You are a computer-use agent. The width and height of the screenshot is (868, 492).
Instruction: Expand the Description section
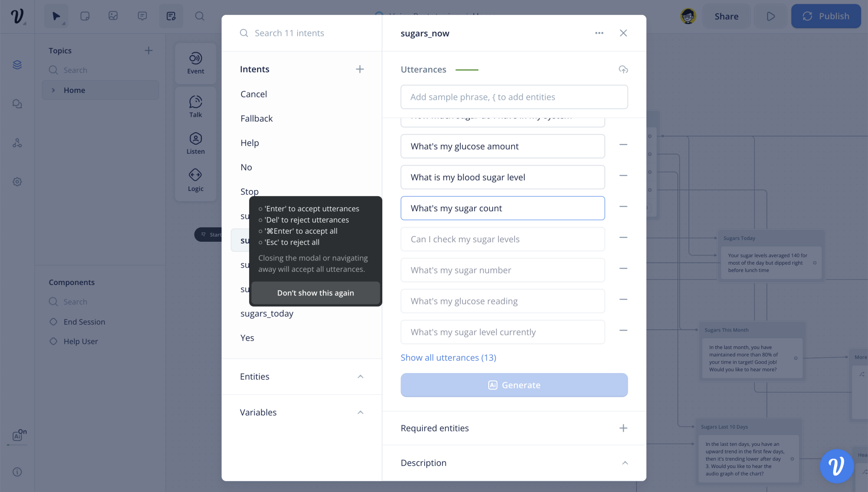coord(623,463)
